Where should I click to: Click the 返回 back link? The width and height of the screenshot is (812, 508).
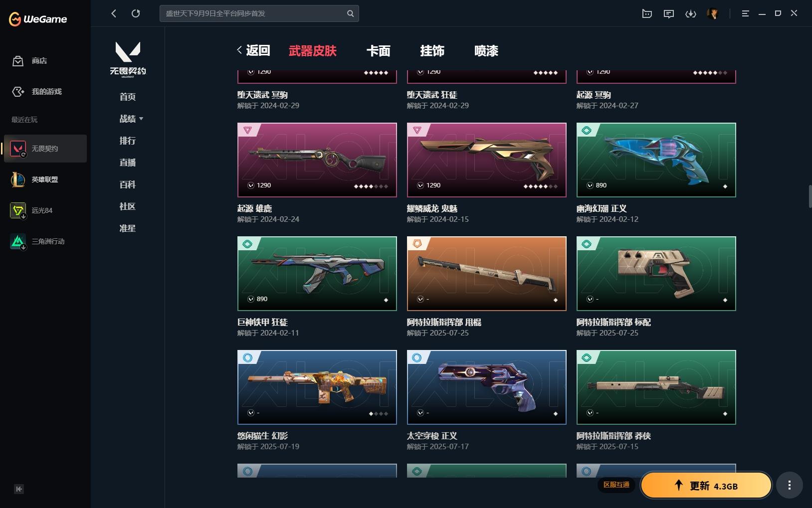pos(254,50)
